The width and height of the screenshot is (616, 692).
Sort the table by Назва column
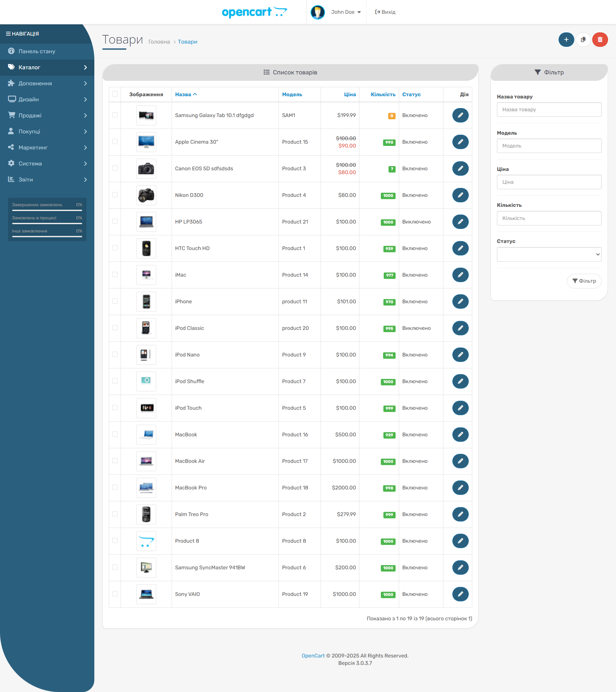[x=185, y=95]
